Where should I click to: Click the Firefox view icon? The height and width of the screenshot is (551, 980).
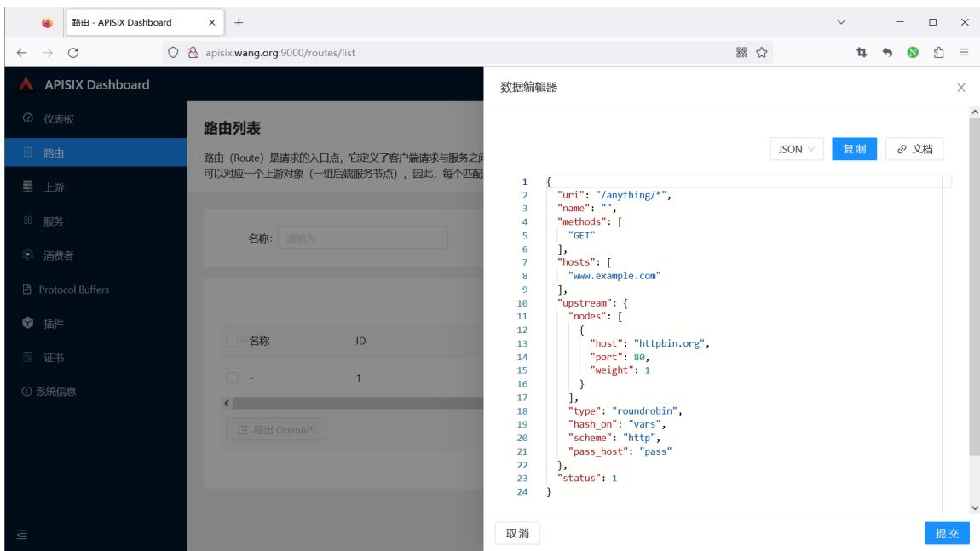pos(47,22)
